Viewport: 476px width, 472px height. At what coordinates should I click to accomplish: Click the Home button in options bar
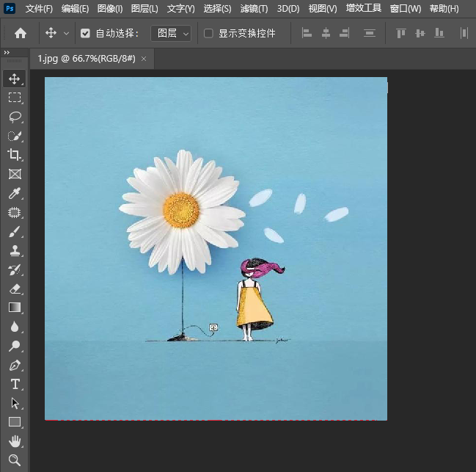click(x=21, y=33)
